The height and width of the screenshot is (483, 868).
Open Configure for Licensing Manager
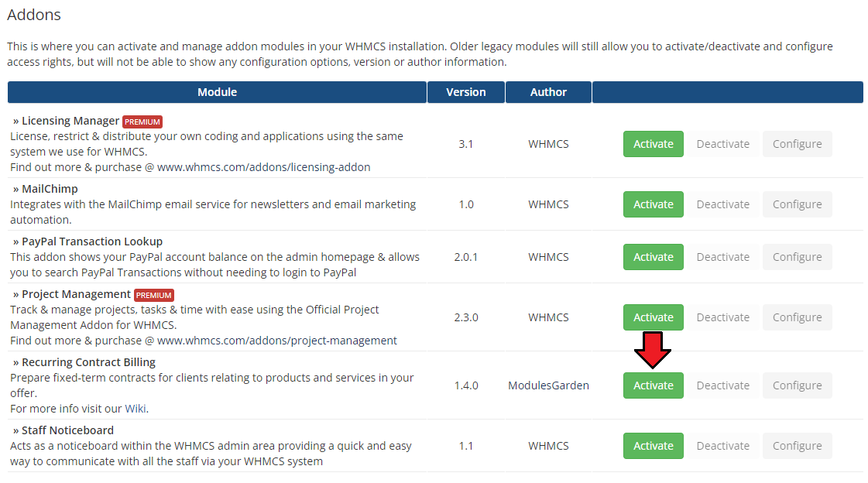coord(797,144)
